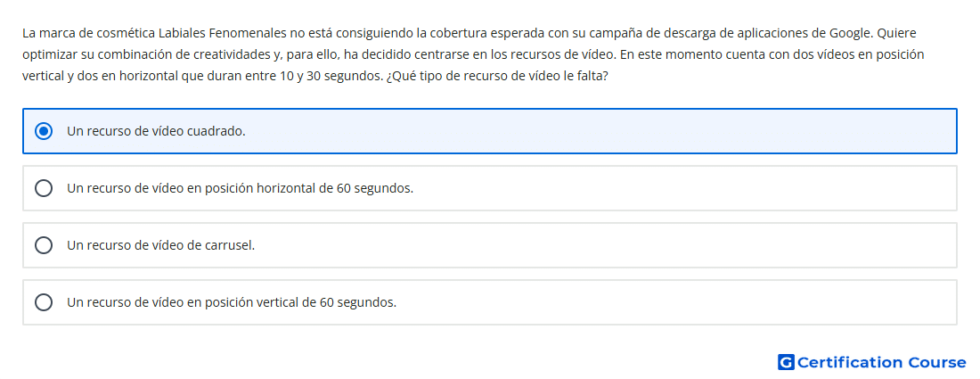Click the blue G logo icon

pyautogui.click(x=786, y=362)
